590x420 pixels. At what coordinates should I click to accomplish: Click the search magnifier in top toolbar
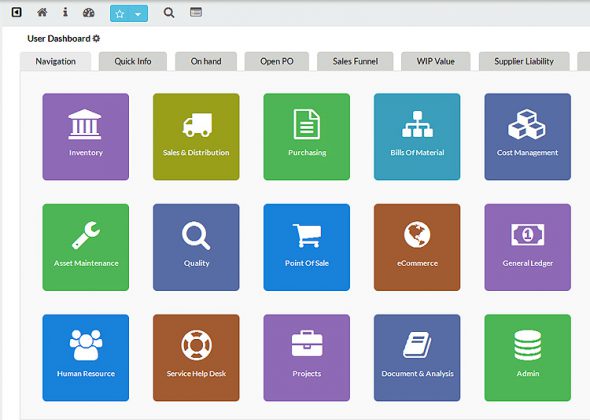pyautogui.click(x=169, y=13)
